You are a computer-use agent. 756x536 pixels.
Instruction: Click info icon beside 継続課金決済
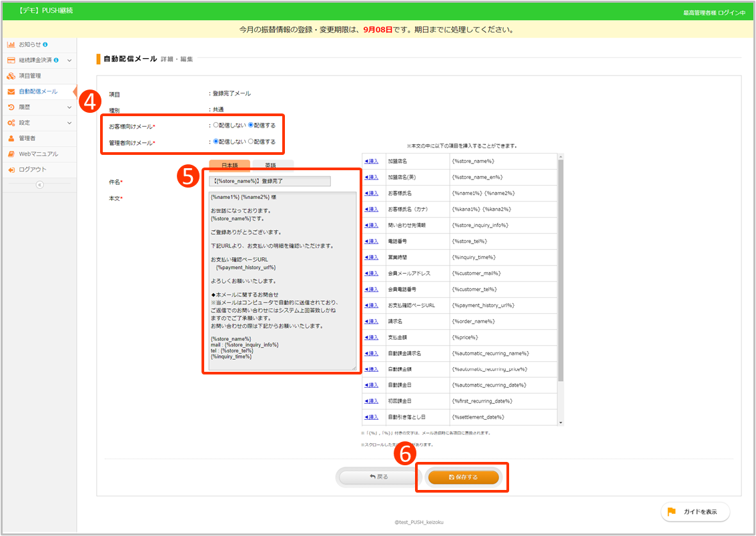tap(56, 61)
